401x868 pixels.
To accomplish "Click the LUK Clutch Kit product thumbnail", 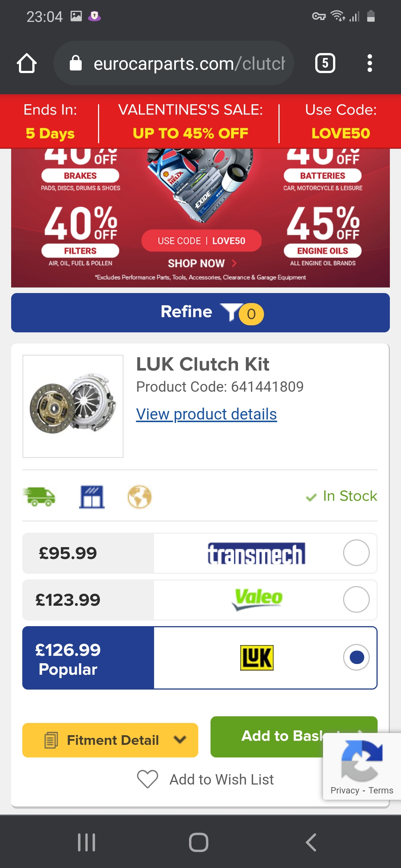I will click(x=73, y=406).
